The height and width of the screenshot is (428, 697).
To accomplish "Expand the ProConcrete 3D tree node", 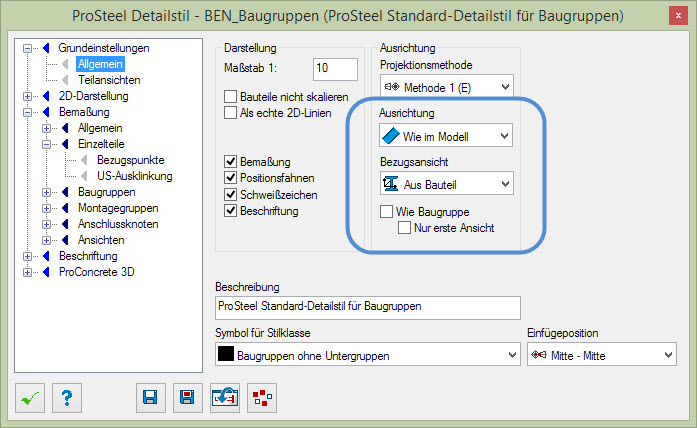I will 28,272.
